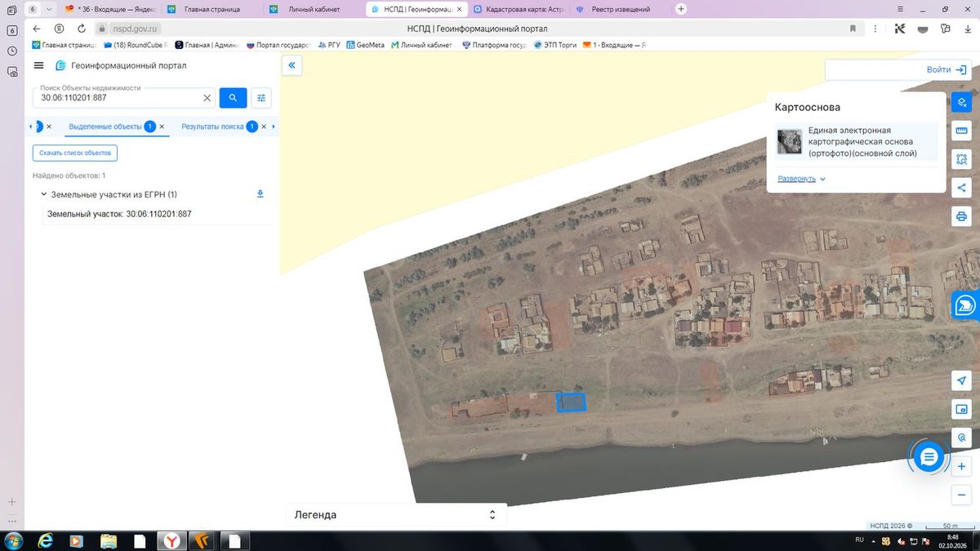Open the round chat support button

(928, 457)
